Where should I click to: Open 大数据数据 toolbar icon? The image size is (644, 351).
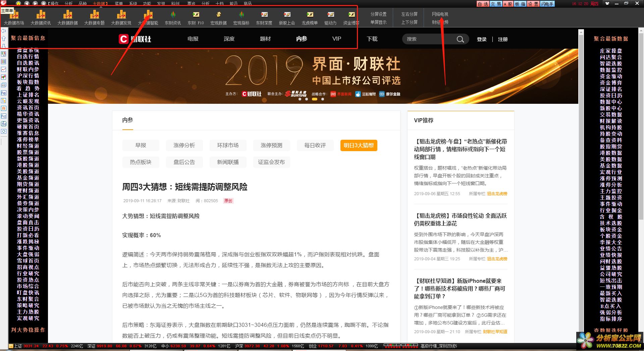point(67,17)
